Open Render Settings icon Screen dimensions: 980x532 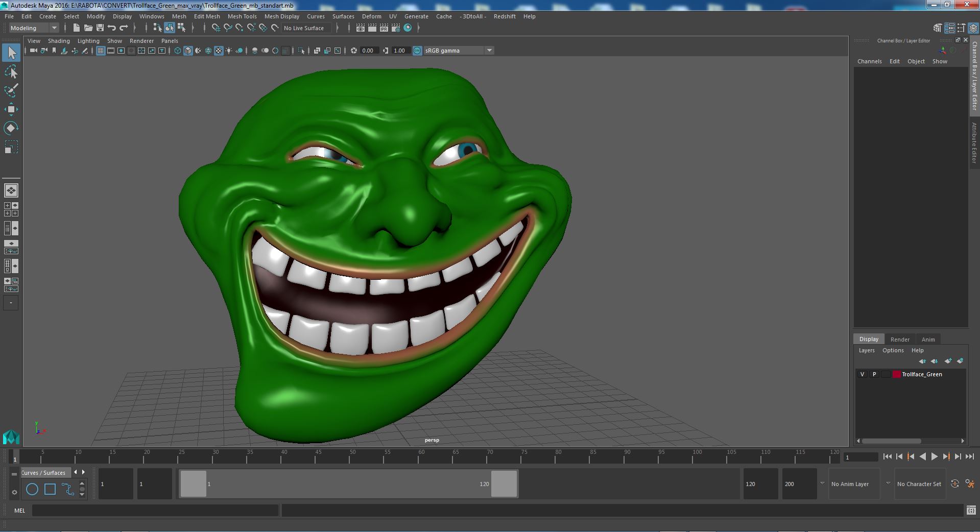click(395, 28)
